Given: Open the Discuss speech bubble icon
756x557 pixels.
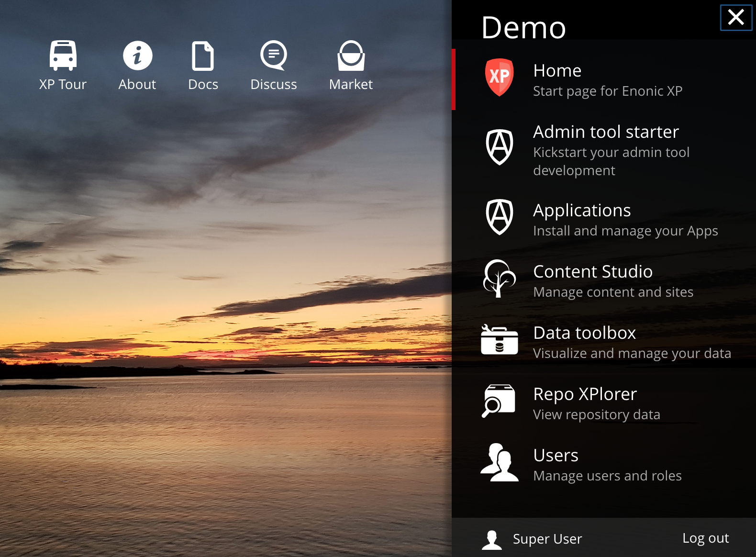Looking at the screenshot, I should point(274,56).
